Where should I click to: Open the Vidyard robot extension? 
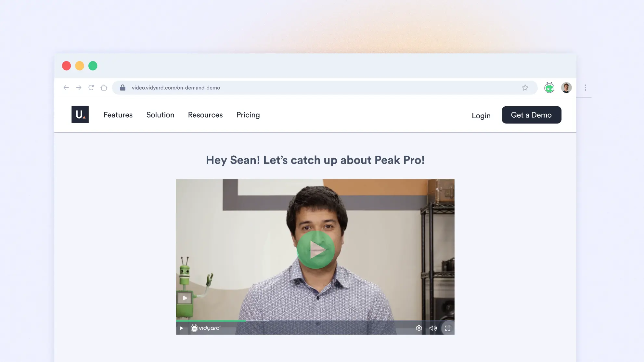click(x=549, y=87)
